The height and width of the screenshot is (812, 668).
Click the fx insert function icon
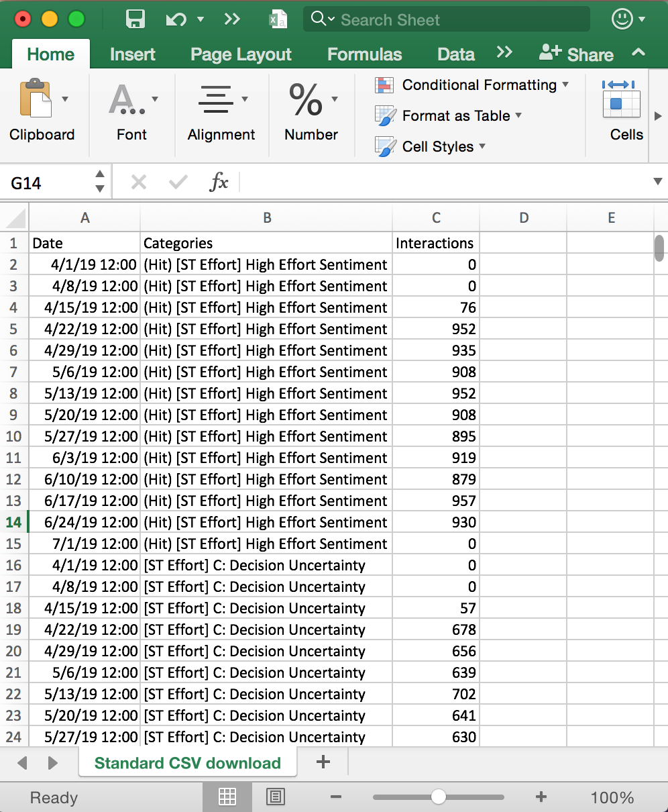point(219,182)
